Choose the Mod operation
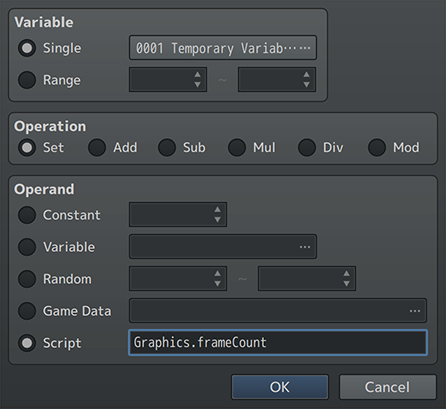Screen dimensions: 446x409 377,147
